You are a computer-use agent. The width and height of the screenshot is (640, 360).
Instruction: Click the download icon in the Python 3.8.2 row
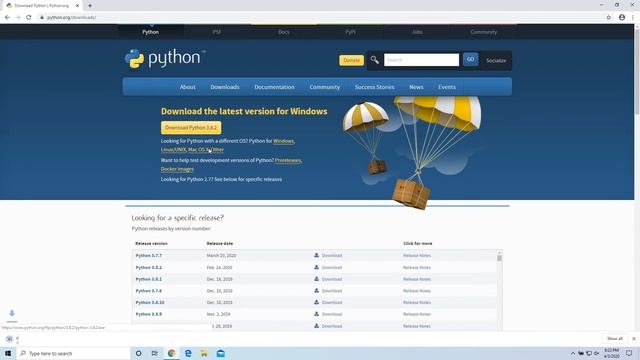click(x=316, y=267)
